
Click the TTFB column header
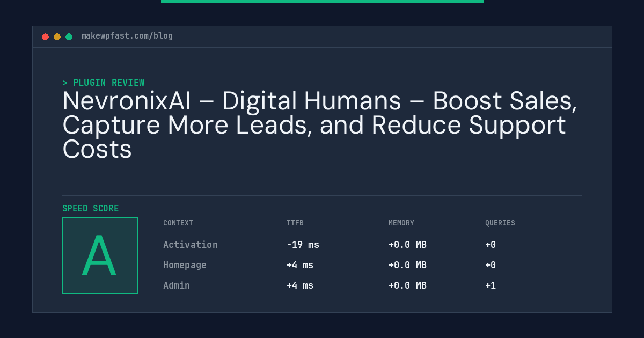pos(295,223)
